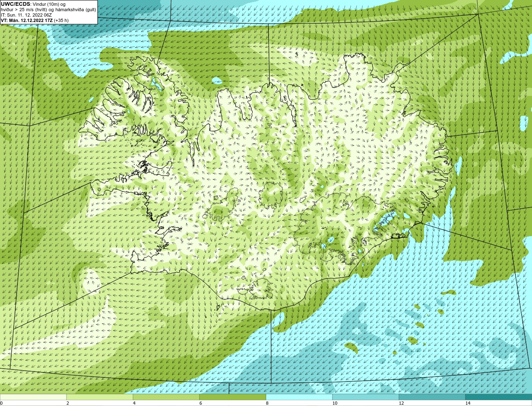Viewport: 532px width, 406px height.
Task: Click the "14" label under the color scale
Action: 468,403
